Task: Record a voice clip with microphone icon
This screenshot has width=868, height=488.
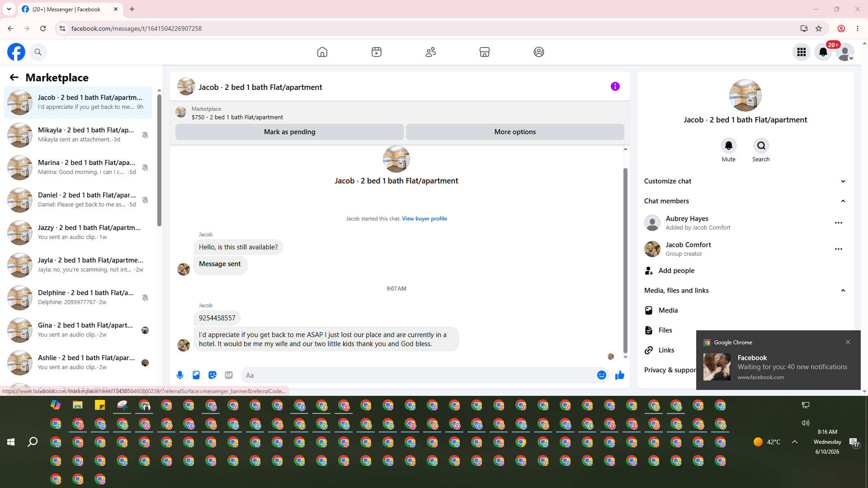Action: click(x=180, y=375)
